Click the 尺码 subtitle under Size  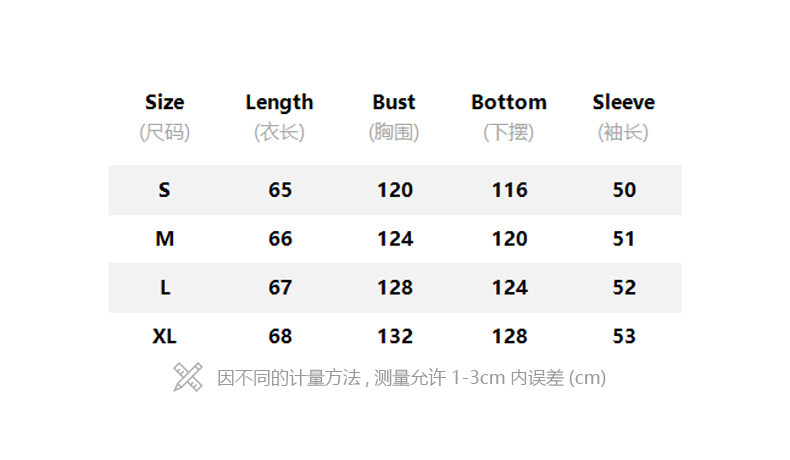coord(165,132)
